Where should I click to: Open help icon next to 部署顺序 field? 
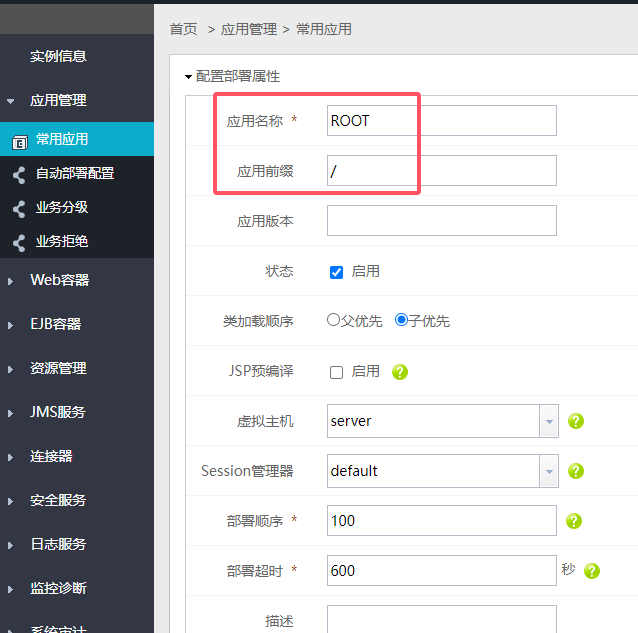click(574, 521)
